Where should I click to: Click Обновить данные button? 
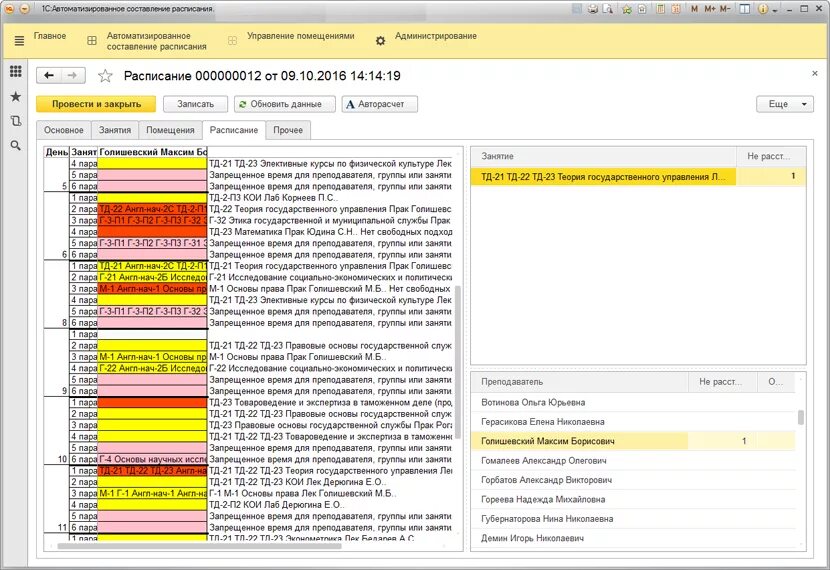pyautogui.click(x=285, y=104)
